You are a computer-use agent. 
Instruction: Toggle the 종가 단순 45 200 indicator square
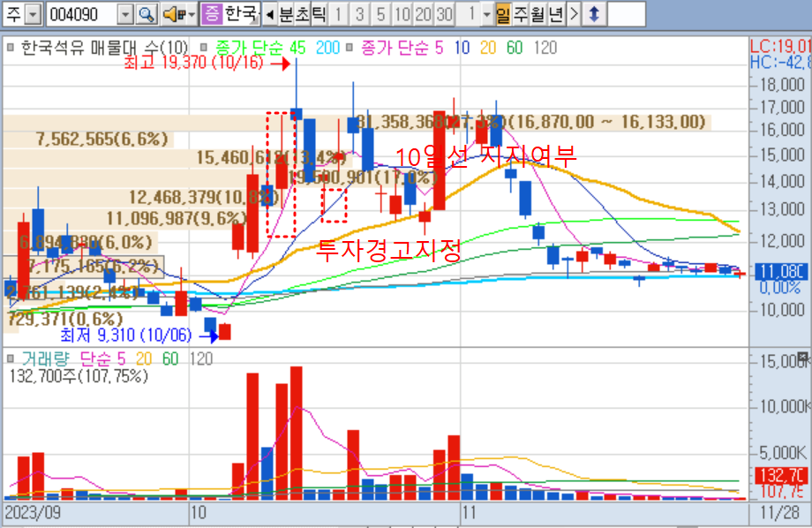[204, 48]
